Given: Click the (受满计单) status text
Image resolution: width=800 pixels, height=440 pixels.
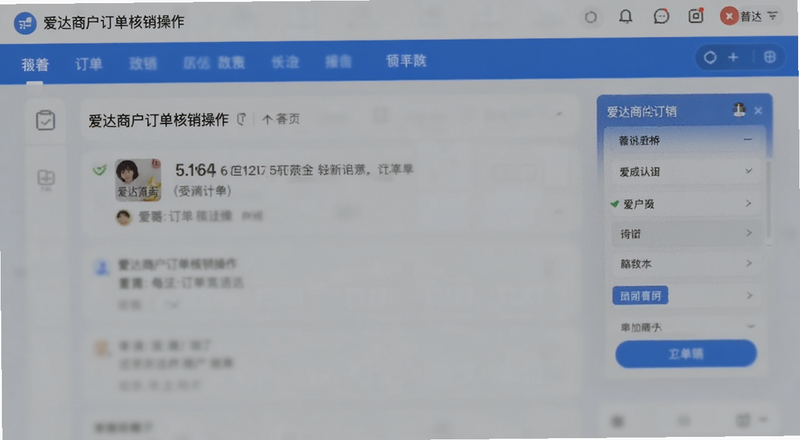Looking at the screenshot, I should pyautogui.click(x=203, y=191).
